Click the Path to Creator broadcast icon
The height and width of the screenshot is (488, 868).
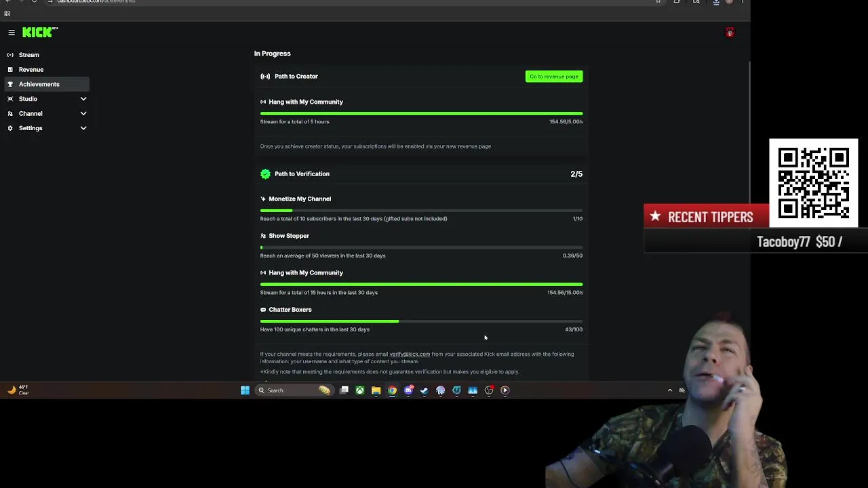(x=265, y=77)
